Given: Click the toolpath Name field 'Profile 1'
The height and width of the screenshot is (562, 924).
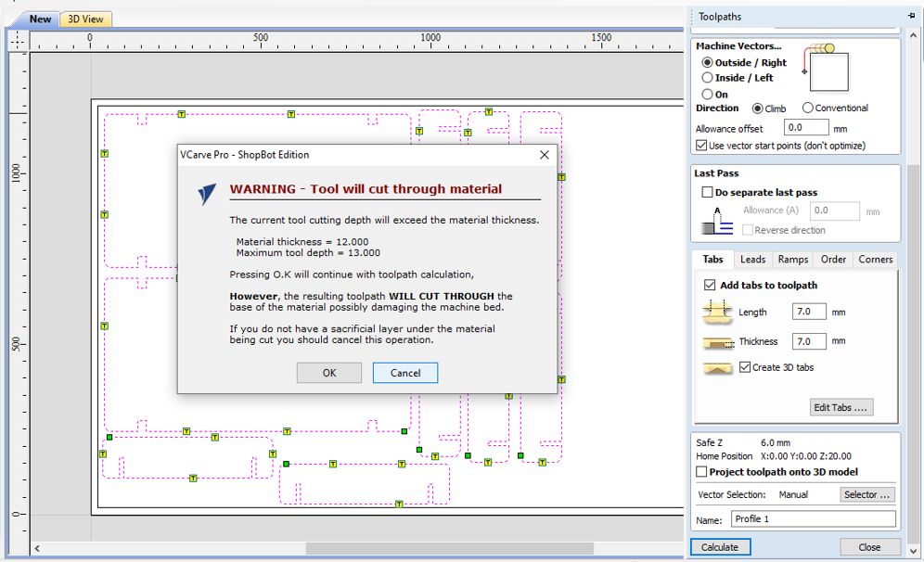Looking at the screenshot, I should (x=814, y=519).
